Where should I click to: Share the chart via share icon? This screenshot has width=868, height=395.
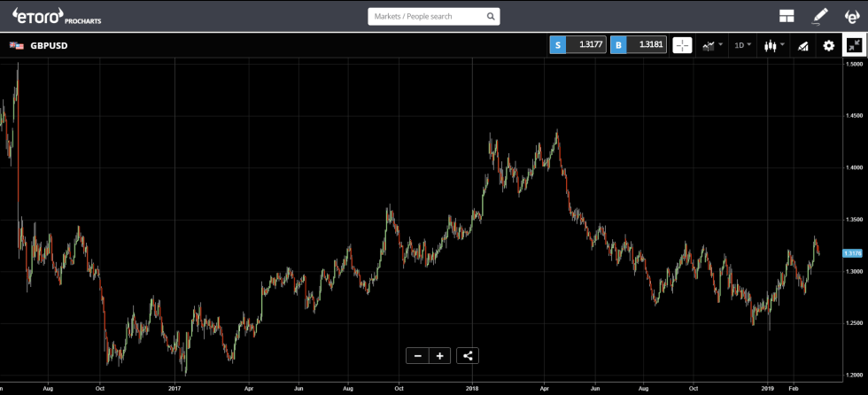pos(468,356)
